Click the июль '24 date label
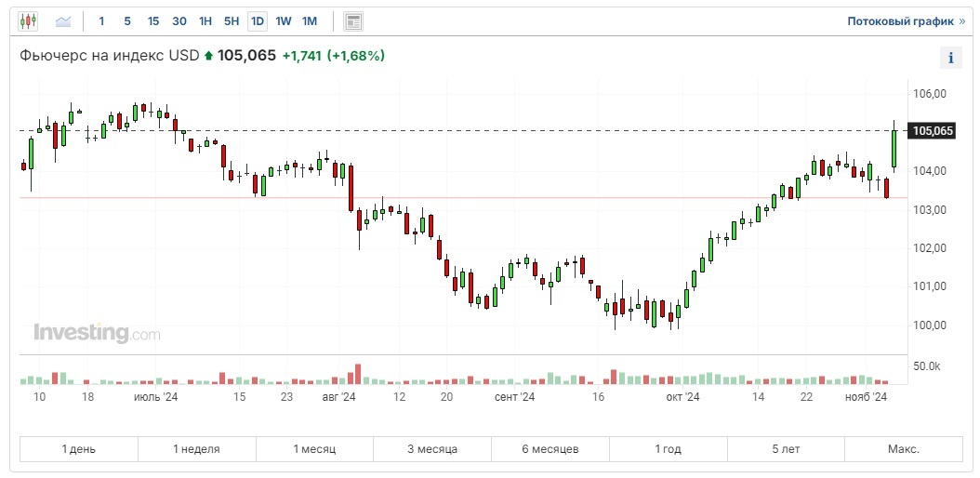Screen dimensions: 980x478 point(157,397)
